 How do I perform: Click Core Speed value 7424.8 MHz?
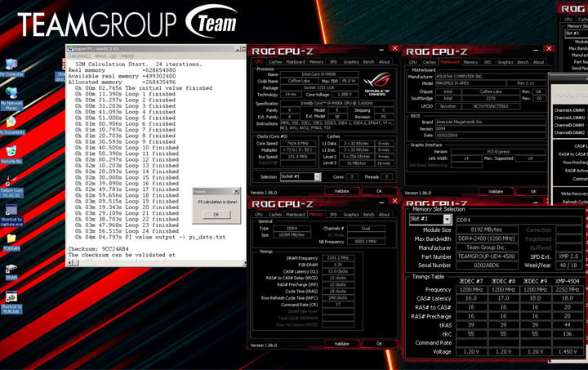click(298, 143)
